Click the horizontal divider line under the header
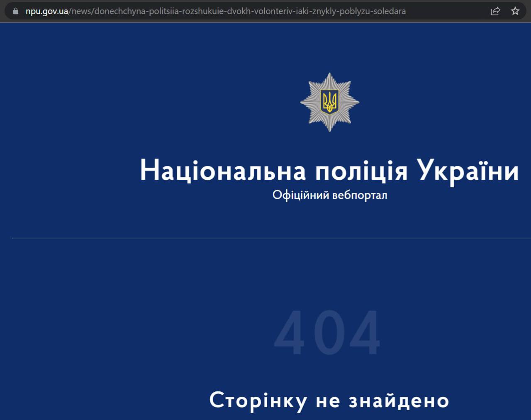 click(270, 238)
